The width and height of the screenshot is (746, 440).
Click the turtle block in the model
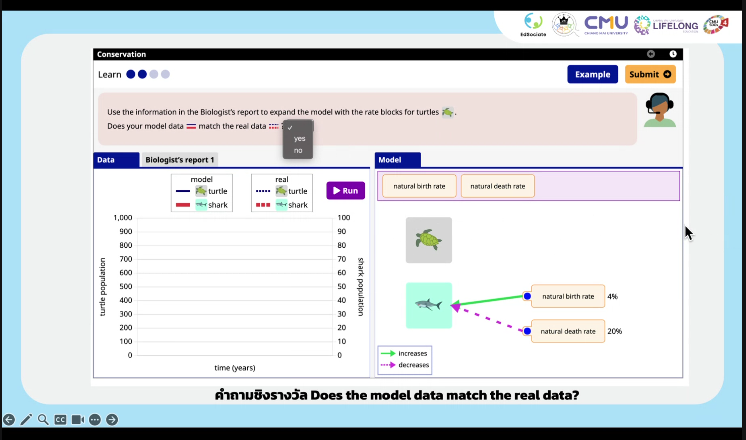[429, 240]
